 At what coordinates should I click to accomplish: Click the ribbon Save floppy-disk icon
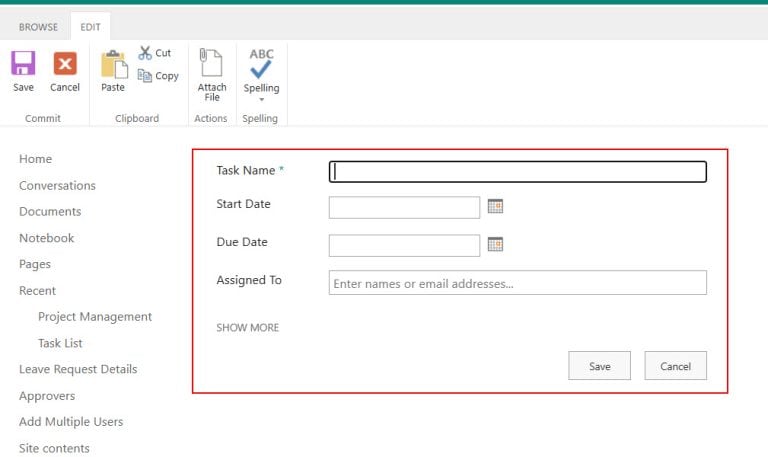coord(23,63)
